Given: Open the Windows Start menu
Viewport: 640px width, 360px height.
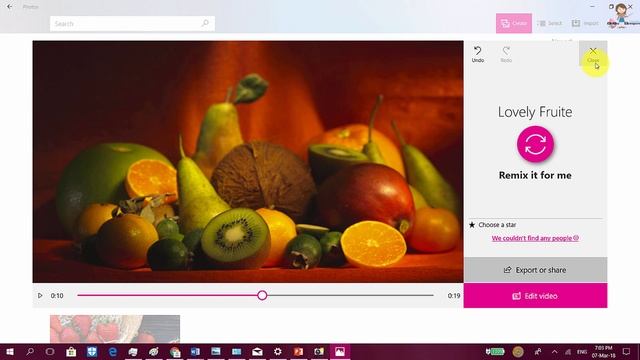Looking at the screenshot, I should [x=10, y=351].
